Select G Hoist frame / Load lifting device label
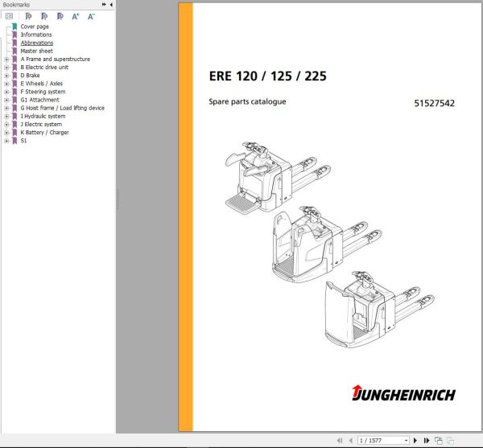 (x=63, y=108)
